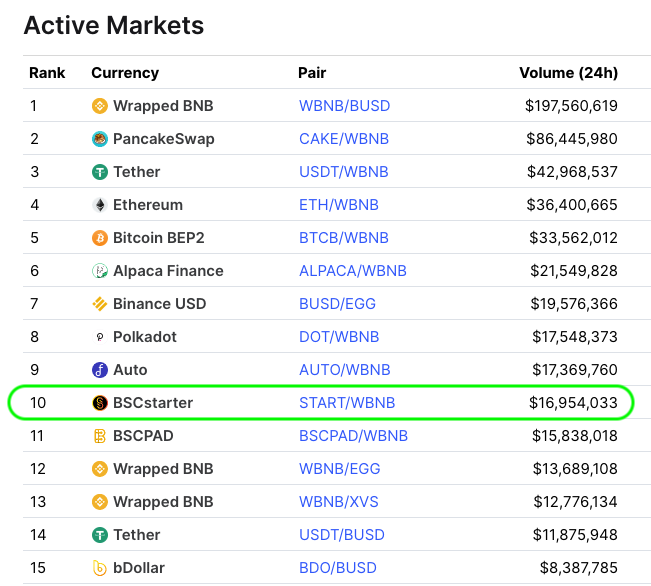Screen dimensions: 651x586
Task: Click the Auto blue icon
Action: pyautogui.click(x=100, y=370)
